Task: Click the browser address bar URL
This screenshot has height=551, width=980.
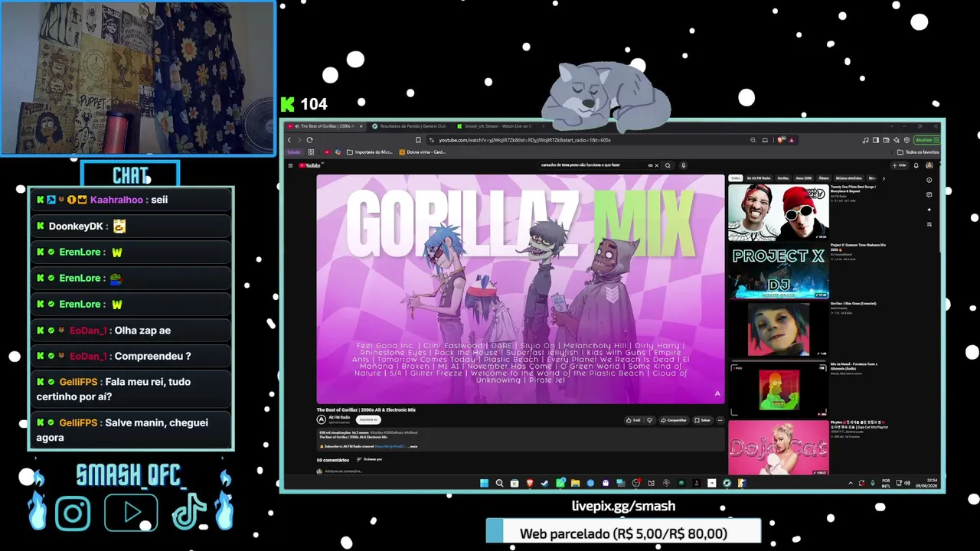Action: (x=524, y=140)
